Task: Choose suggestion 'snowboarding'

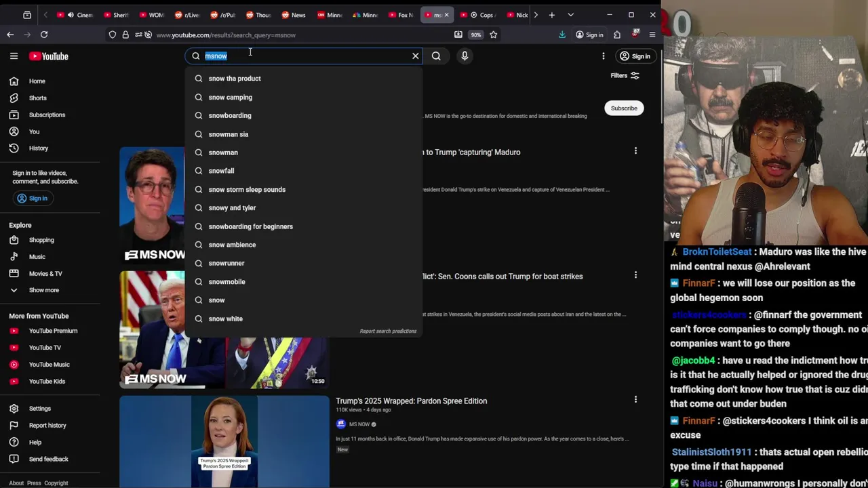Action: [x=304, y=116]
